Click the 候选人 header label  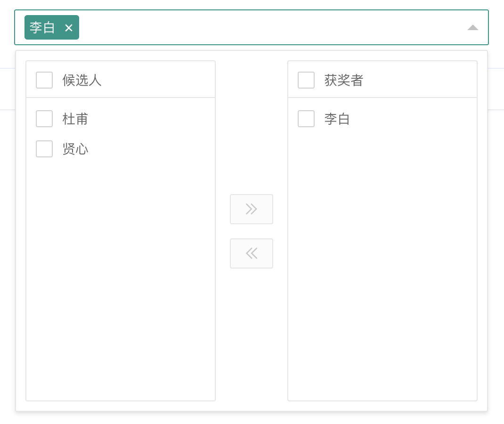(82, 80)
